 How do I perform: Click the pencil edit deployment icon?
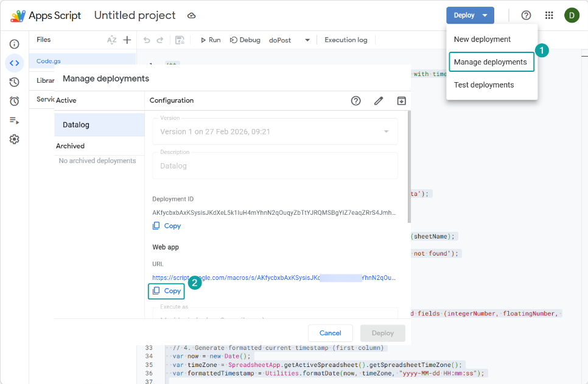(x=379, y=101)
